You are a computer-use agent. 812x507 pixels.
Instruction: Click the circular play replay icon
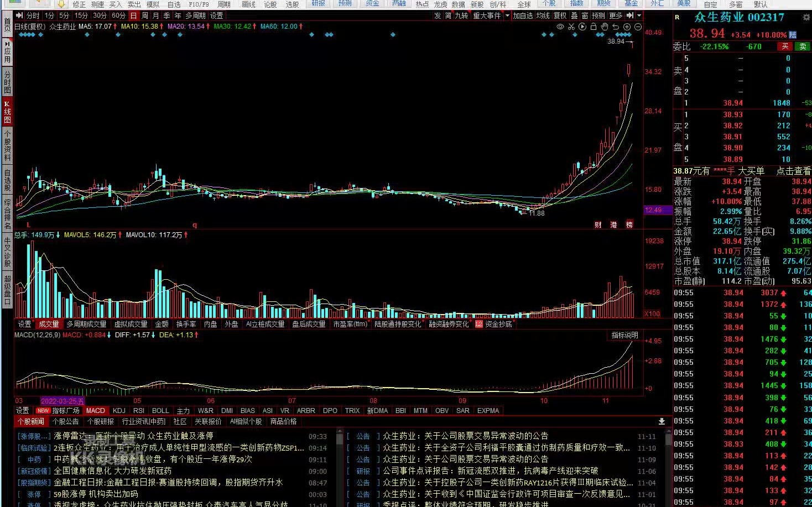582,27
